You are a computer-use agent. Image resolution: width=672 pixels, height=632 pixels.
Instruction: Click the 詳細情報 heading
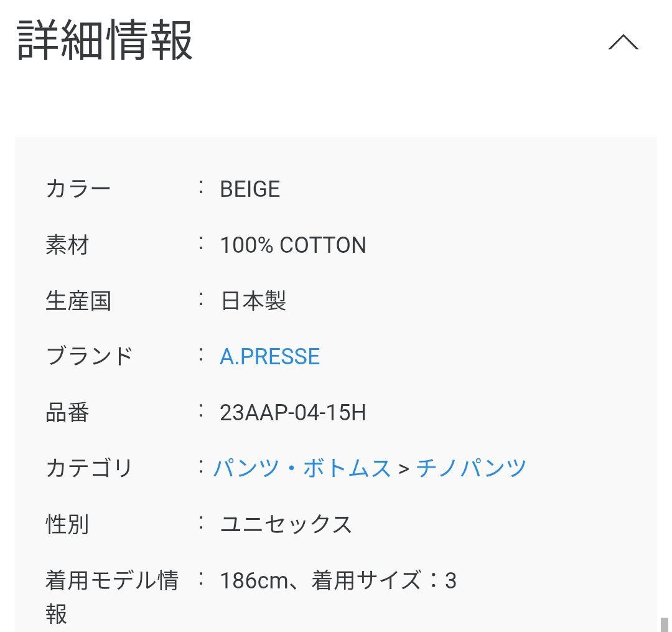point(105,41)
